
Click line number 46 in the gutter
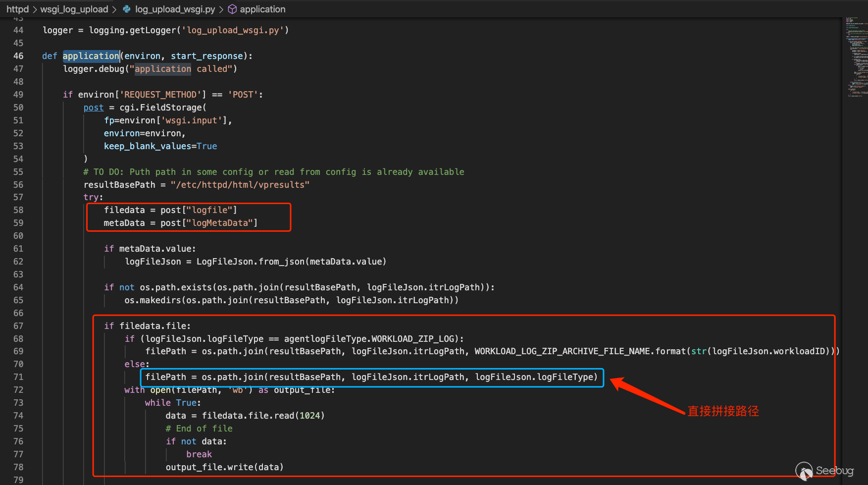18,56
